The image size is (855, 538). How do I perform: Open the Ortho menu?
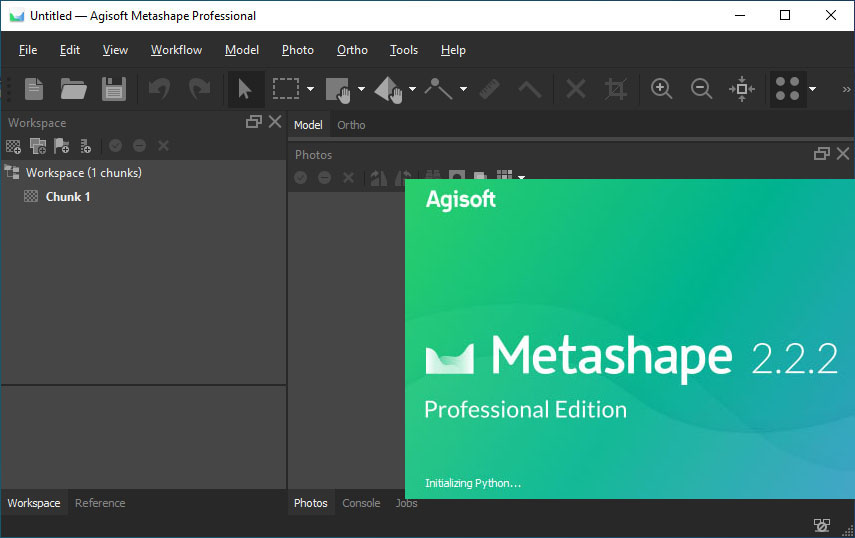point(352,50)
